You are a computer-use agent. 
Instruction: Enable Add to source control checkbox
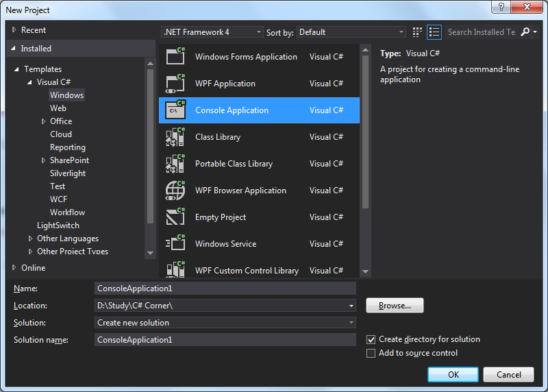point(371,353)
